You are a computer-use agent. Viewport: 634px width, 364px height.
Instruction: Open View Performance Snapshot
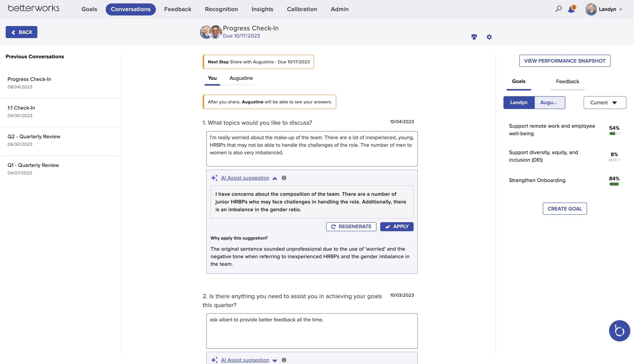tap(565, 61)
